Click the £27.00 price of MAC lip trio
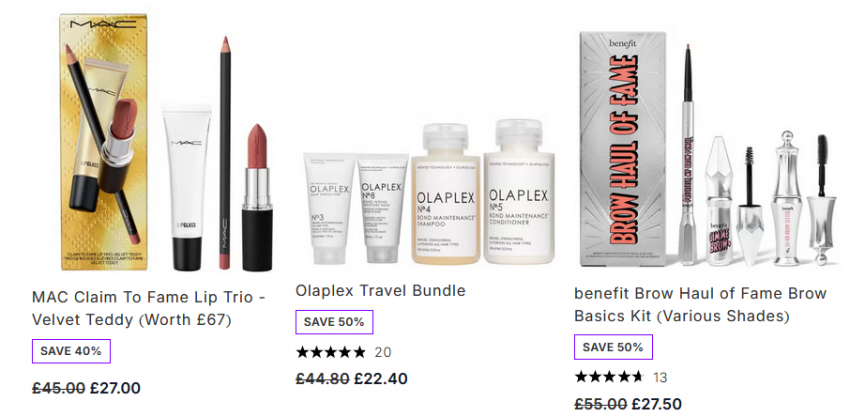The height and width of the screenshot is (417, 865). 115,388
